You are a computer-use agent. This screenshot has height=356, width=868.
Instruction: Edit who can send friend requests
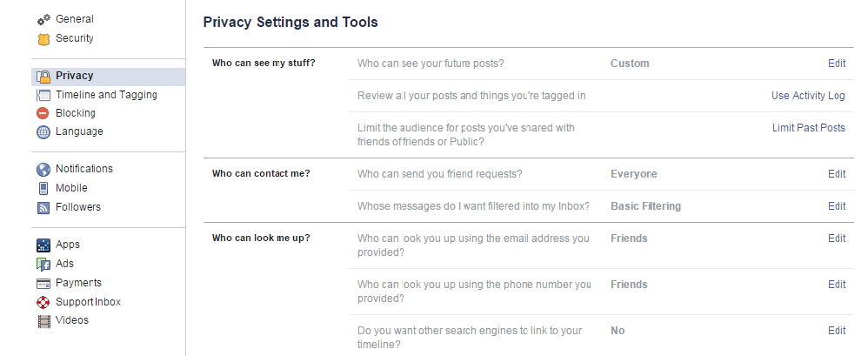(x=837, y=174)
